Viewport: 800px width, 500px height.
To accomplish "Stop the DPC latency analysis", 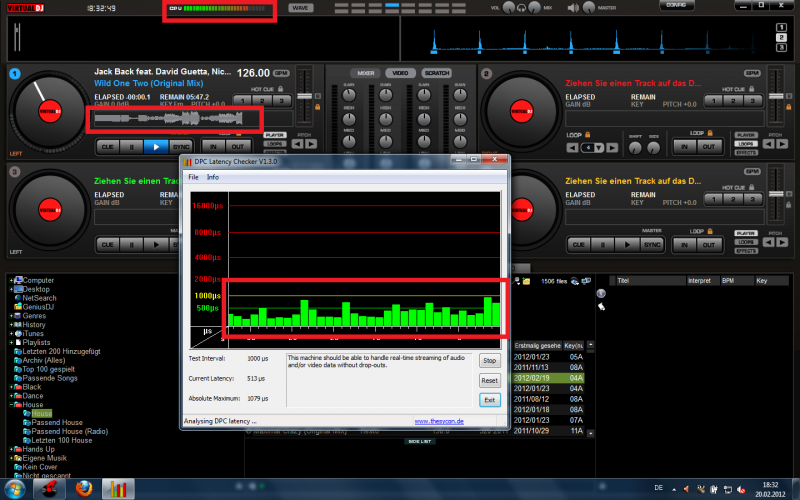I will pos(489,361).
